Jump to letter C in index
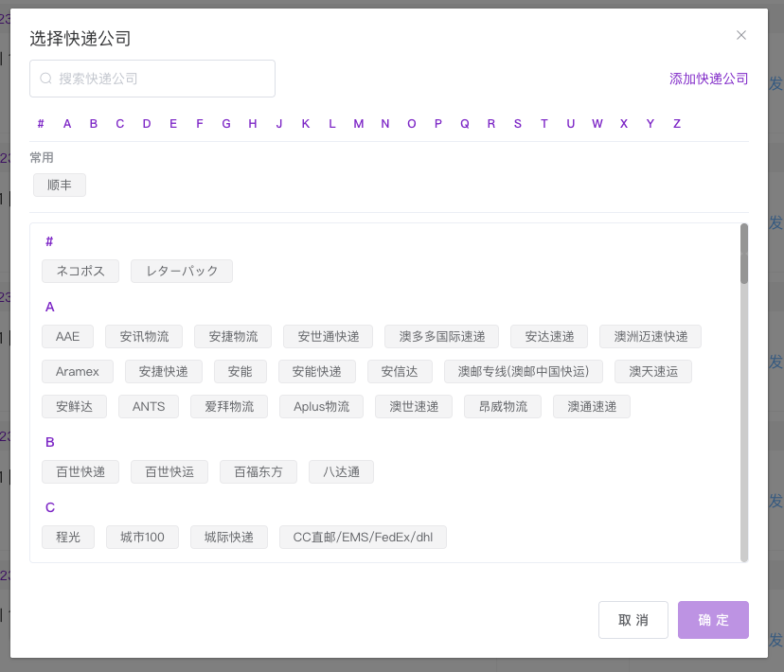 [120, 123]
